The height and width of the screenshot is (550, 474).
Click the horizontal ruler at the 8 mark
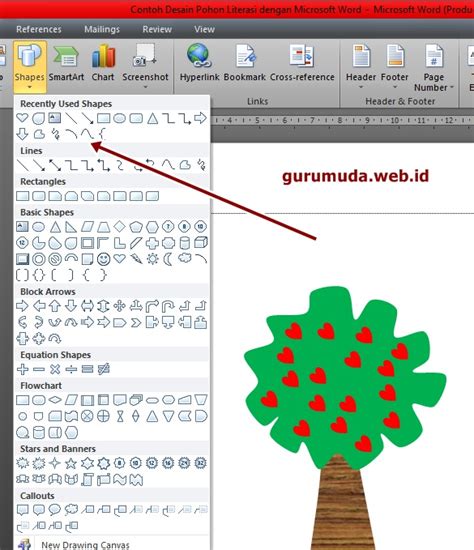tap(339, 120)
